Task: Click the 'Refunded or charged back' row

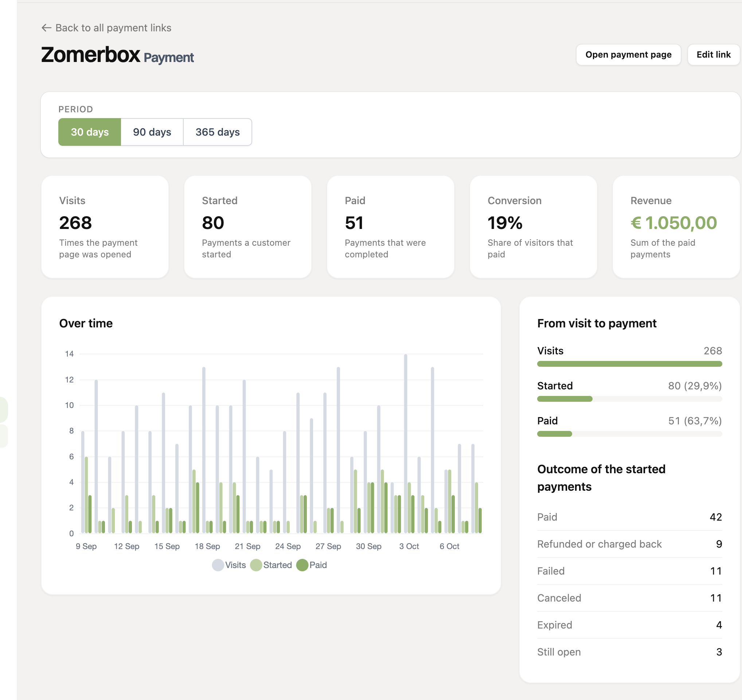Action: coord(629,544)
